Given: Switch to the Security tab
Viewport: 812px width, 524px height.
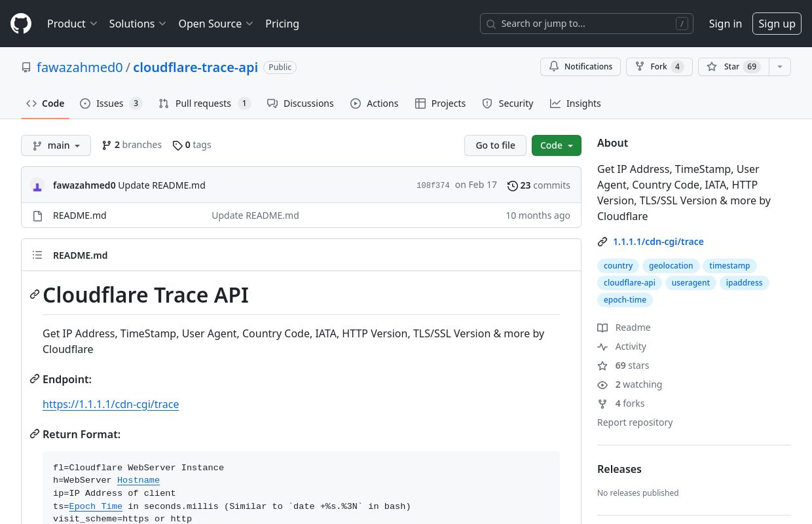Looking at the screenshot, I should 507,103.
